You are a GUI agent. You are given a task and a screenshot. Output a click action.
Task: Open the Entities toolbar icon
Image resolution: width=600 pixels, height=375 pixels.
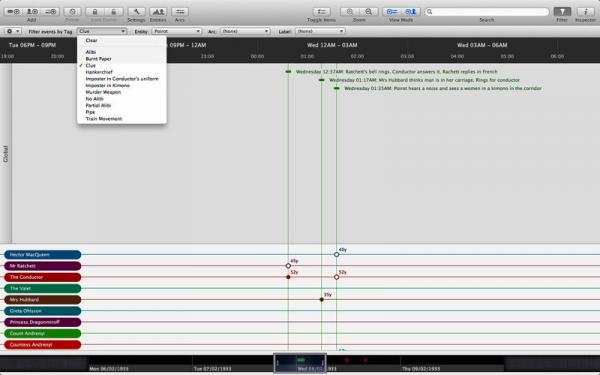pyautogui.click(x=158, y=12)
